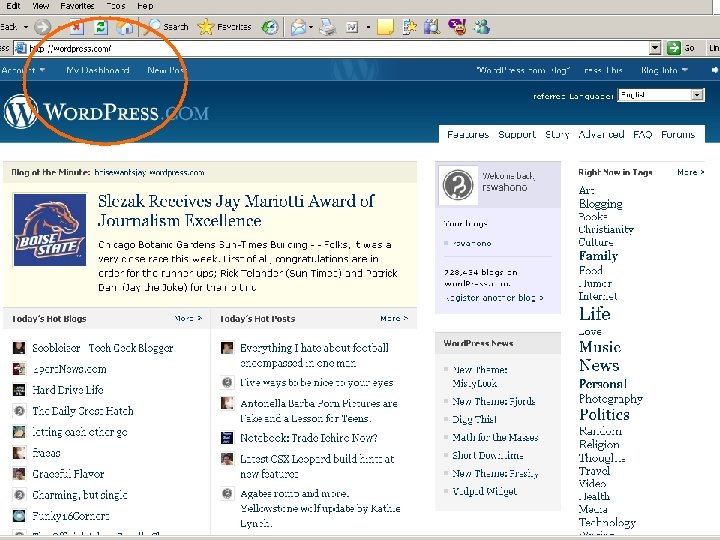Open Latest OSX Leopard build post
The image size is (720, 540).
pyautogui.click(x=317, y=466)
